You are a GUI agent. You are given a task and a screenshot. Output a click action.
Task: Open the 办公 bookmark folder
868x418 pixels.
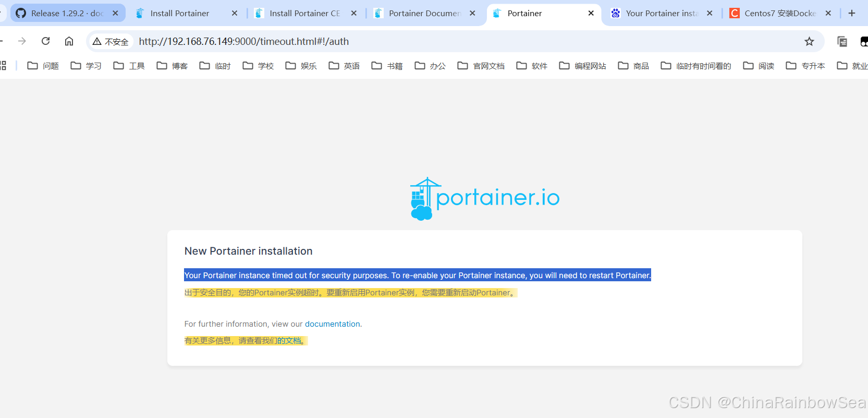click(430, 66)
